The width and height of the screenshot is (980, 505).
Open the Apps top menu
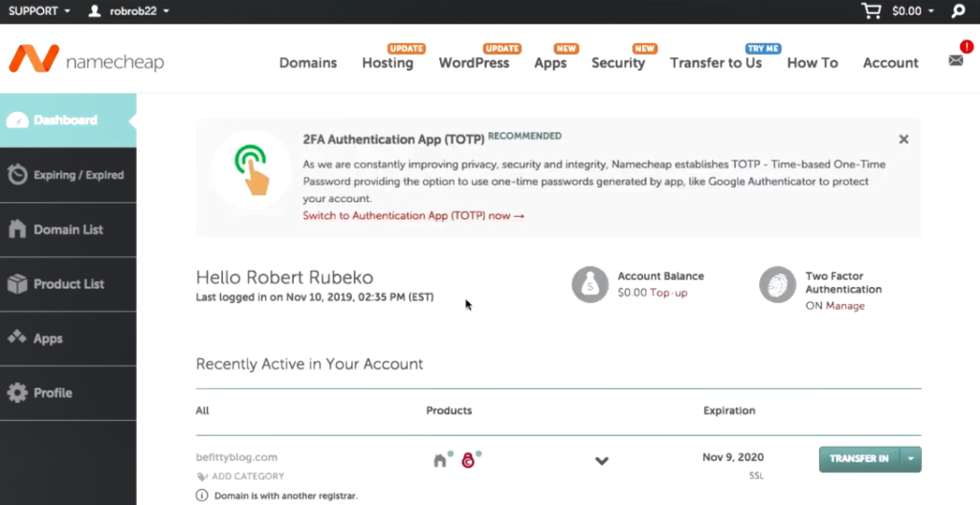point(550,63)
